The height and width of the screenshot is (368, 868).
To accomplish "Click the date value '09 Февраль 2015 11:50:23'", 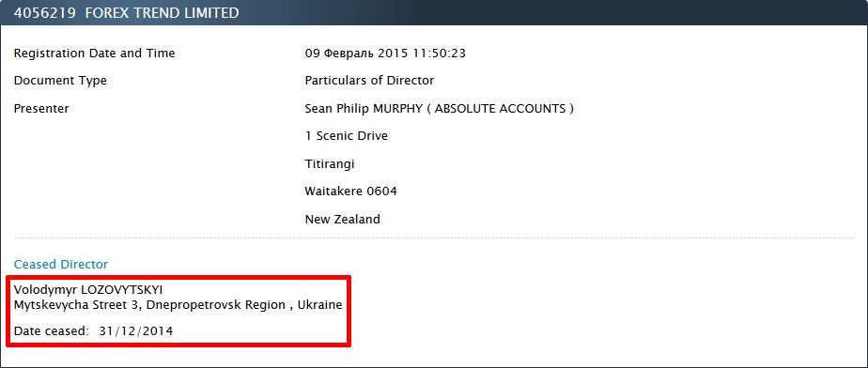I will click(x=385, y=54).
